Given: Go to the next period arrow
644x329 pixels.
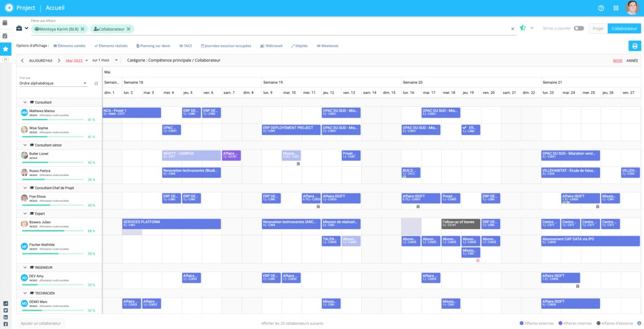Looking at the screenshot, I should (x=59, y=61).
